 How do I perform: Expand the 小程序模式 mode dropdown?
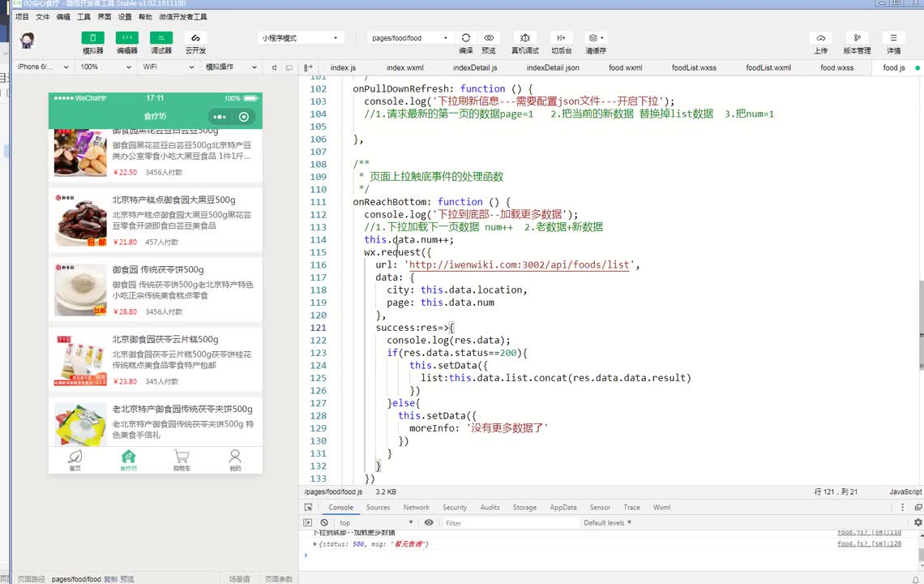pos(300,38)
